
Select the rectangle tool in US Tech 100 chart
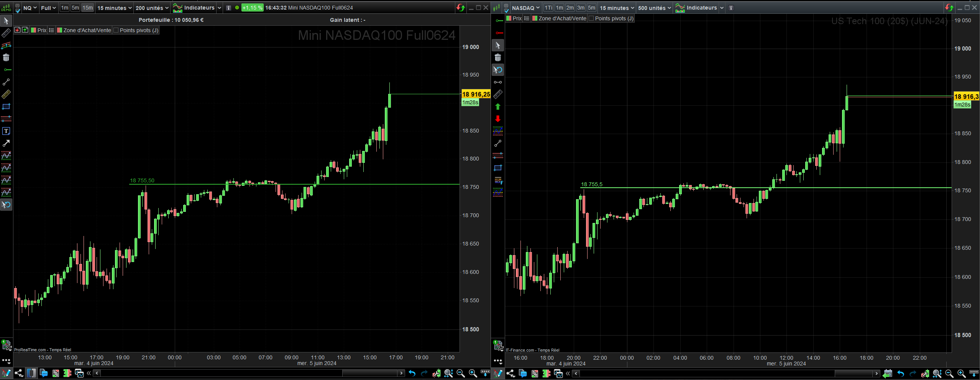click(498, 168)
